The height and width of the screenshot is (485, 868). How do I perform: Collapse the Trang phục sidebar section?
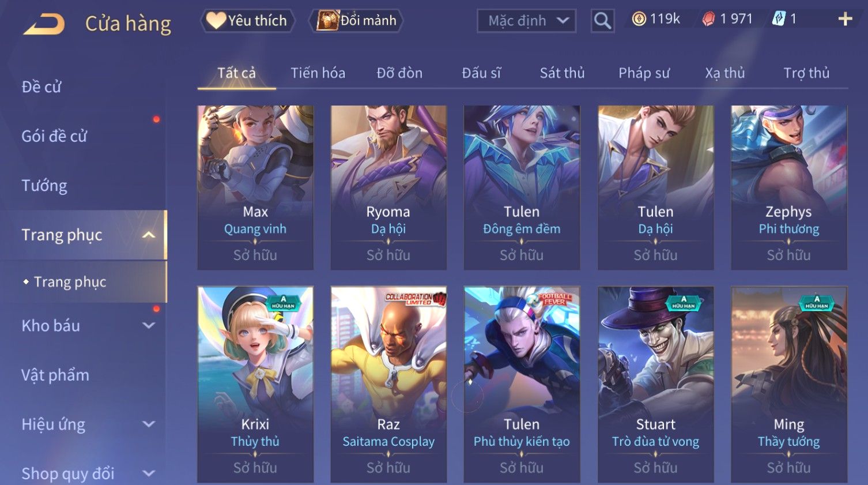click(x=149, y=235)
